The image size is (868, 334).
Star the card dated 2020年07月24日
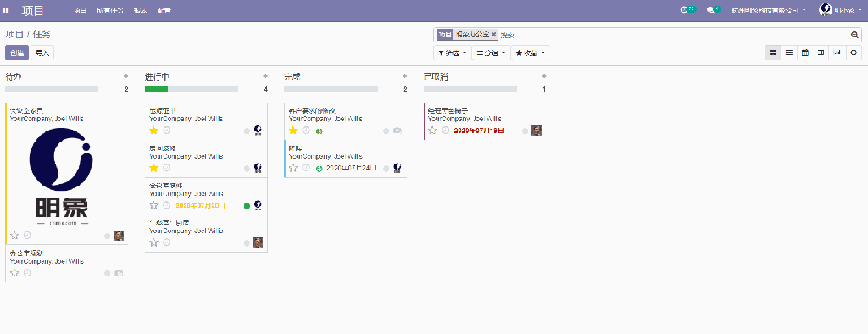coord(293,167)
